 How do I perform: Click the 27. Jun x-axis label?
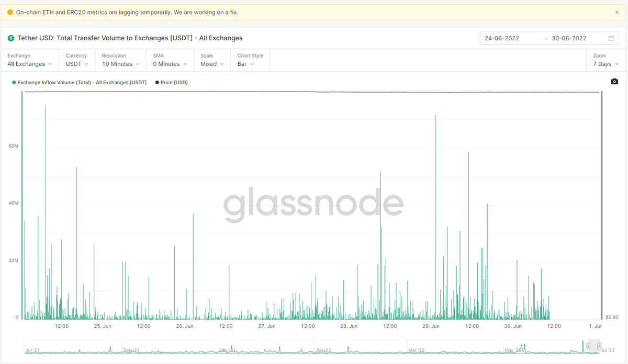267,326
